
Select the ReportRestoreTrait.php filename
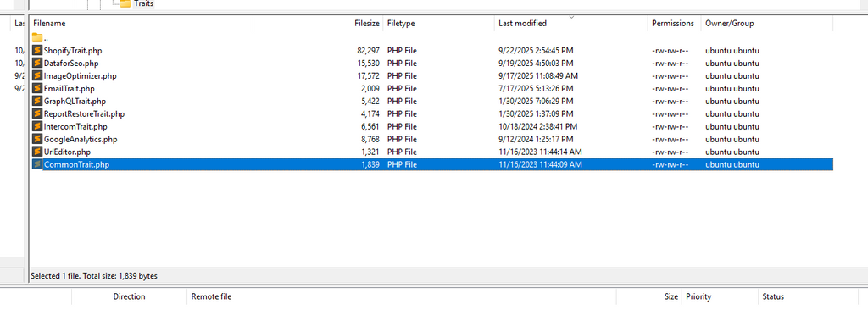[84, 114]
